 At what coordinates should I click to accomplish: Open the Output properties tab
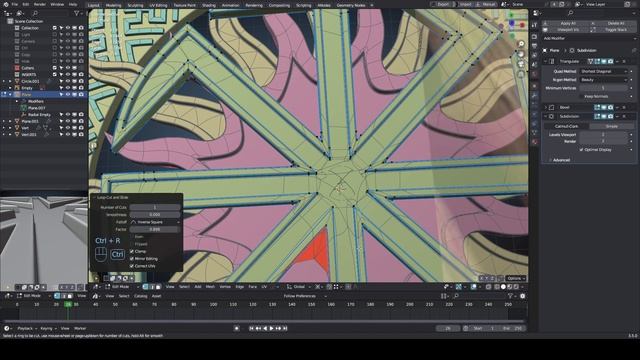[x=535, y=46]
